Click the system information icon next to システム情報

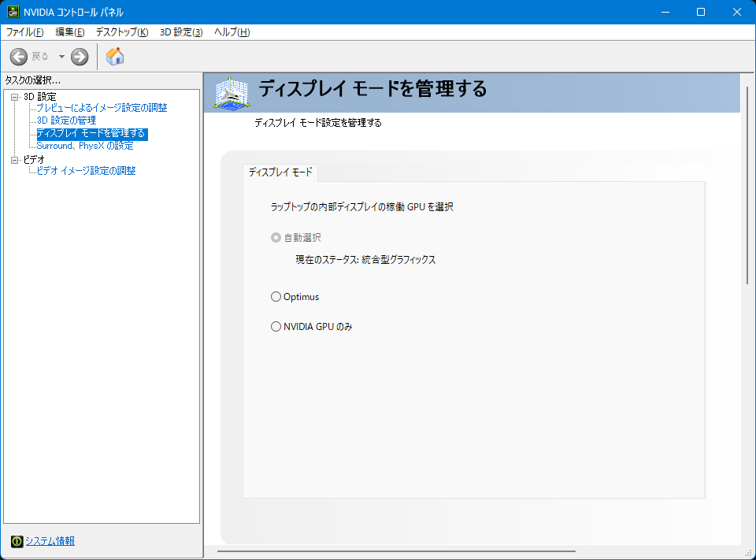[17, 541]
